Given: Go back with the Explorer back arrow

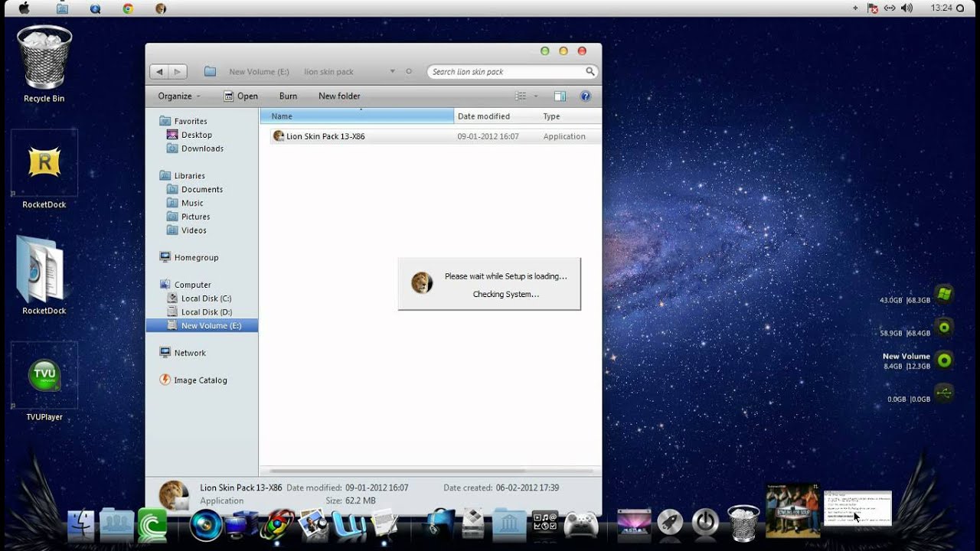Looking at the screenshot, I should point(159,71).
